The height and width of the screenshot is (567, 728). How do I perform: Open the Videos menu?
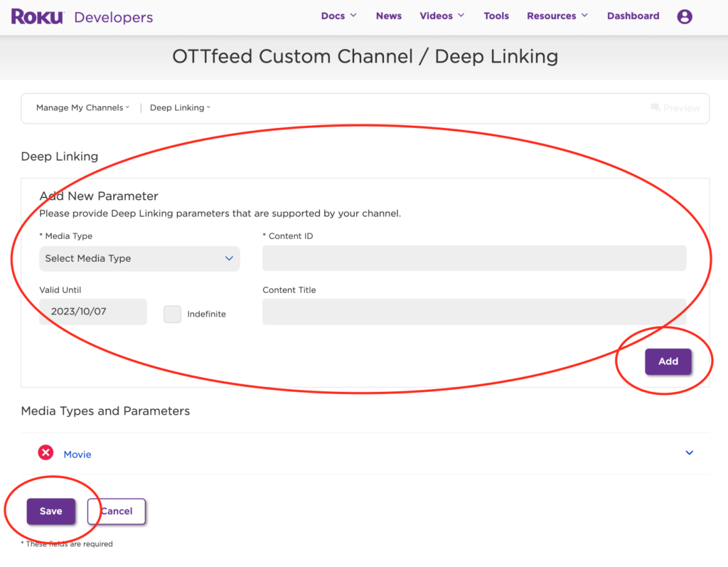[x=442, y=16]
